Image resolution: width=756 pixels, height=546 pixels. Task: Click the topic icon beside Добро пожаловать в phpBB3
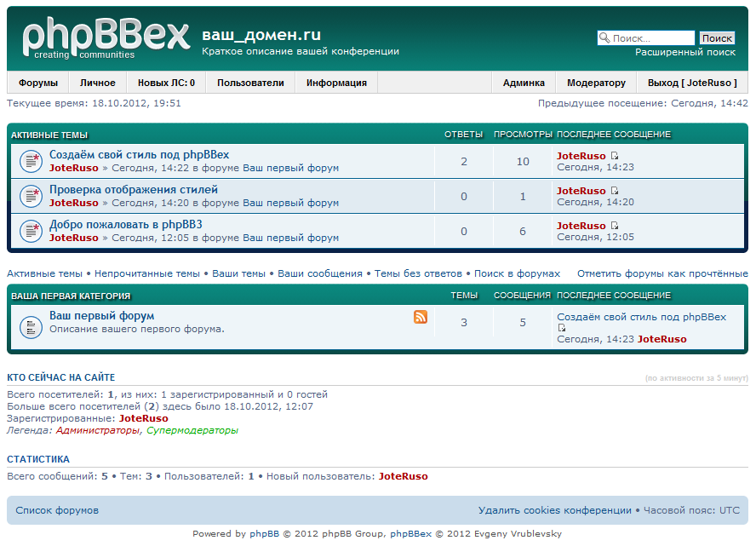31,231
